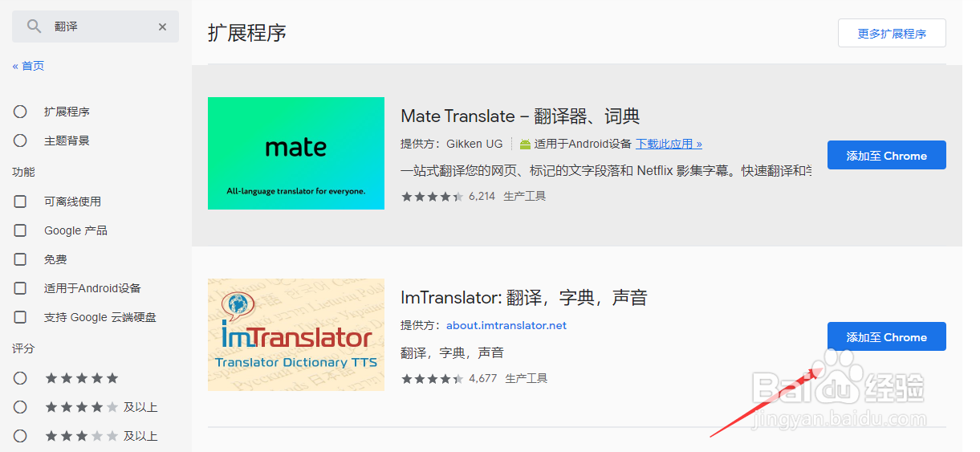Image resolution: width=980 pixels, height=452 pixels.
Task: Go back via « 首页 link
Action: coord(28,66)
